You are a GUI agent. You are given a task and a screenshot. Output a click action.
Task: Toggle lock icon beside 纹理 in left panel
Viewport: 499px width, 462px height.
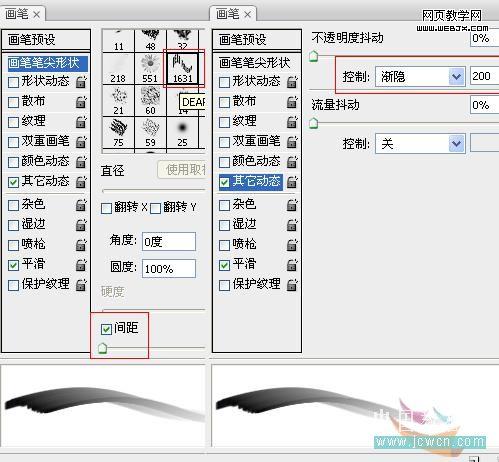tap(81, 122)
